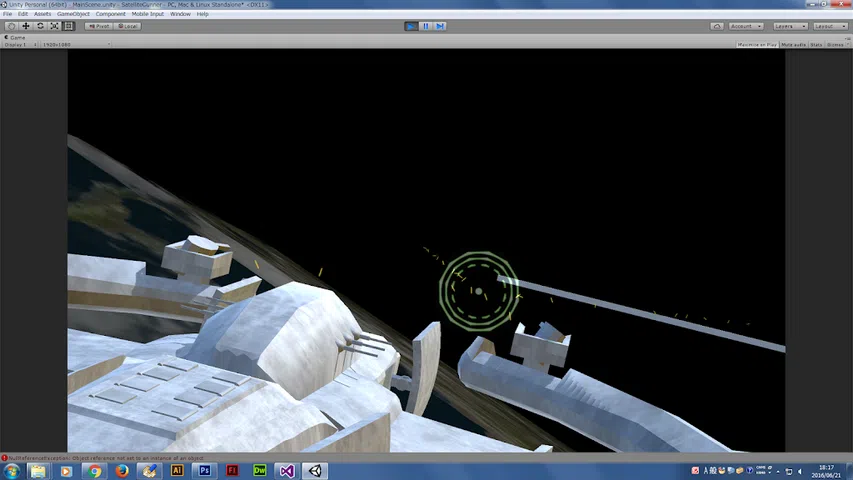853x480 pixels.
Task: Minimize the Unity window
Action: click(813, 4)
